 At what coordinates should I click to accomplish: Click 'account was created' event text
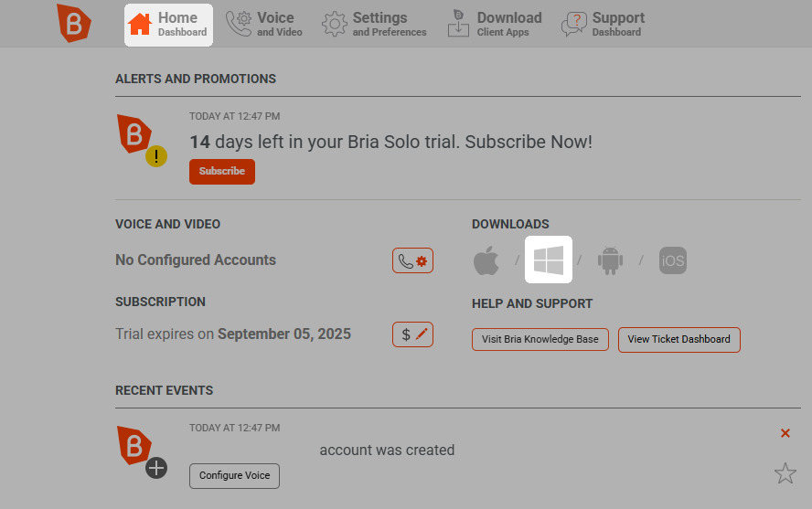click(387, 450)
